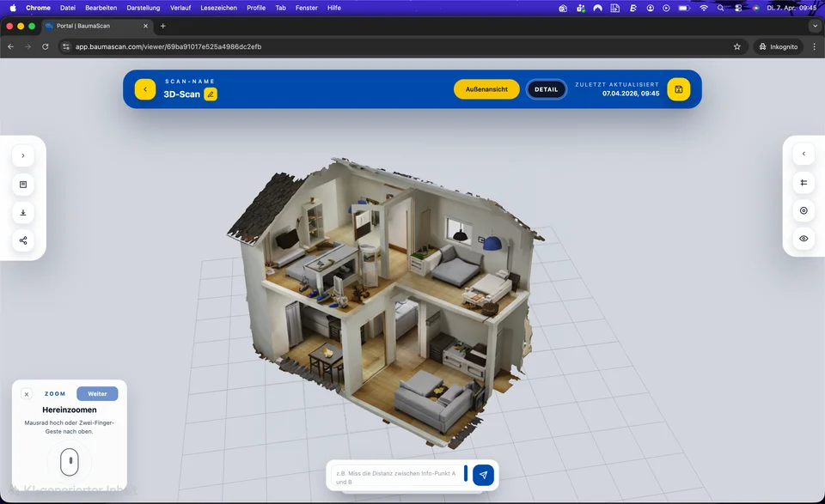Viewport: 825px width, 504px height.
Task: Toggle visibility with the eye icon
Action: click(x=804, y=238)
